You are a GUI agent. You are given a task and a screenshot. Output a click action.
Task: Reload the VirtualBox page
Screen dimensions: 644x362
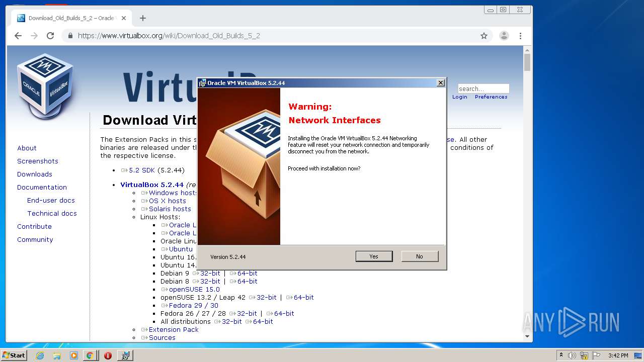50,36
